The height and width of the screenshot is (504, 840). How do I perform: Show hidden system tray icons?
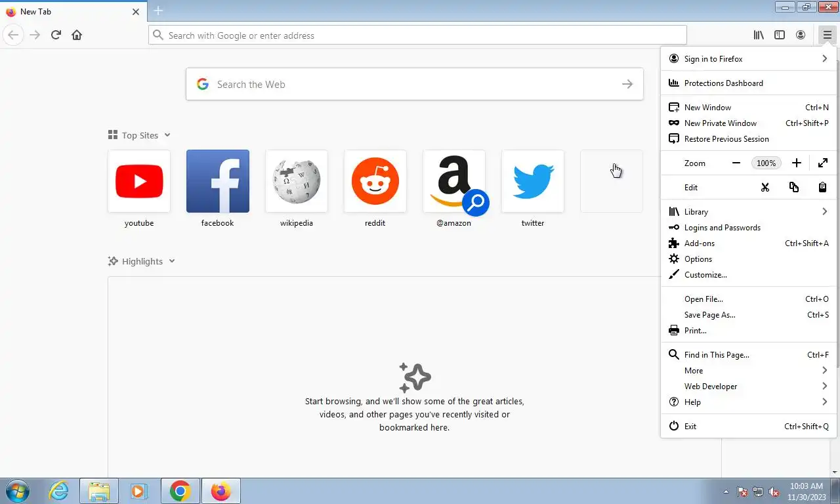726,492
